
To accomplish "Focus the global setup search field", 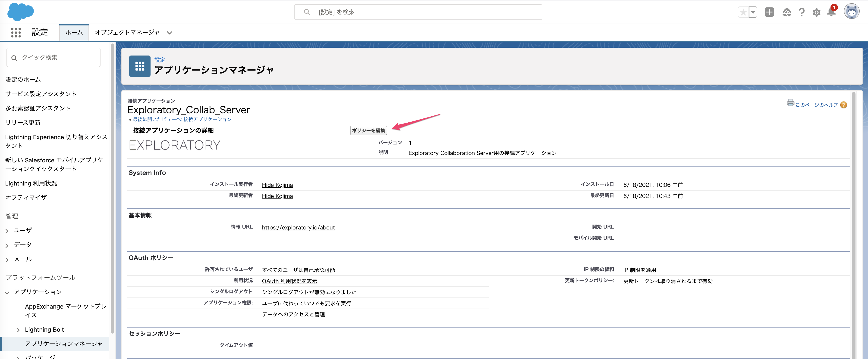I will pos(418,12).
